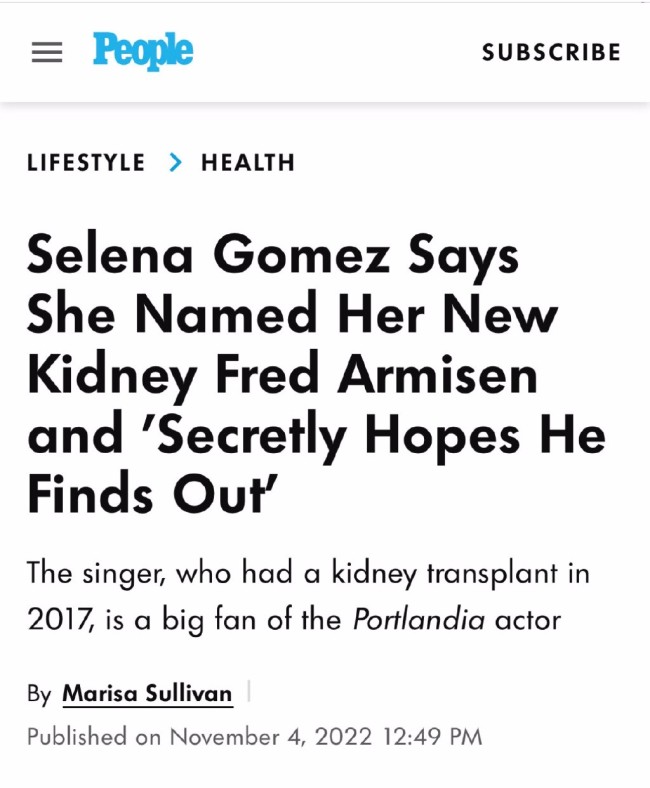Screen dimensions: 650x788
Task: Click "kidney transplant" phrase in subheading
Action: point(444,573)
